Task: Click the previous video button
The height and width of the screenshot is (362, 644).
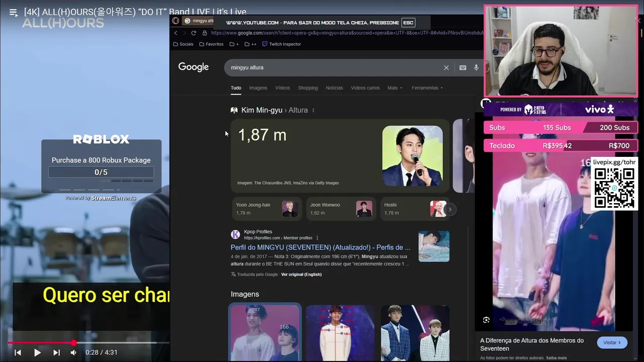Action: [18, 352]
